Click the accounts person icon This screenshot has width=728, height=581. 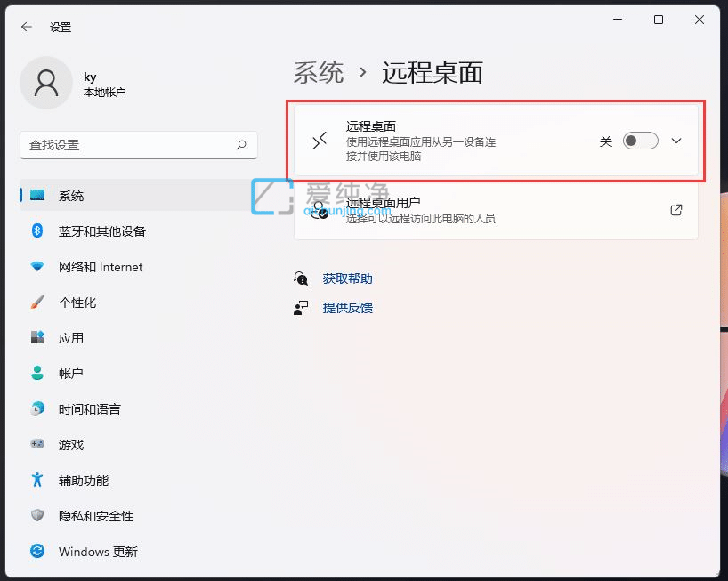tap(37, 373)
